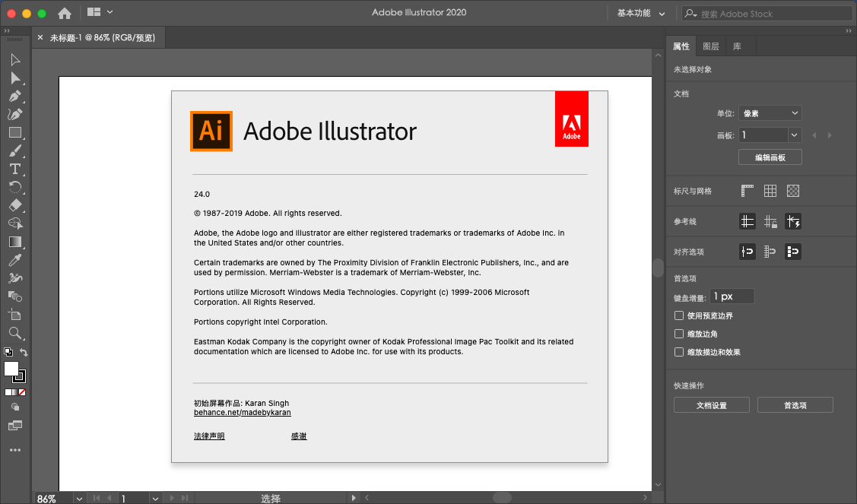Collapse the left toolbar panel
The height and width of the screenshot is (504, 857).
tap(7, 30)
